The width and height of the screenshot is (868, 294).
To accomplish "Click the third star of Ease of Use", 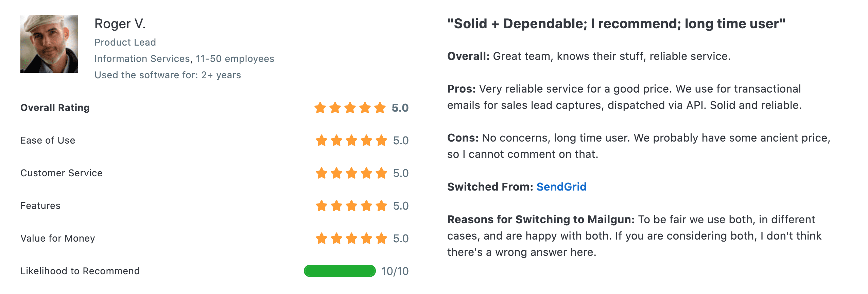I will (x=351, y=140).
